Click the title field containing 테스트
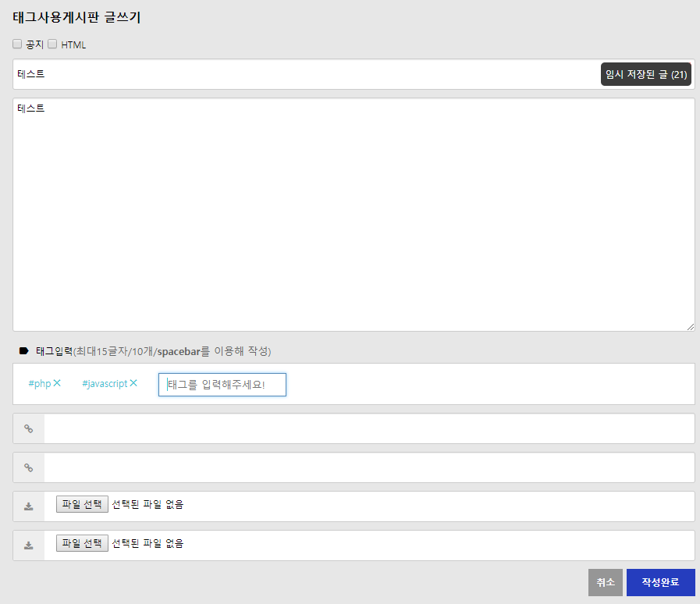 tap(304, 74)
